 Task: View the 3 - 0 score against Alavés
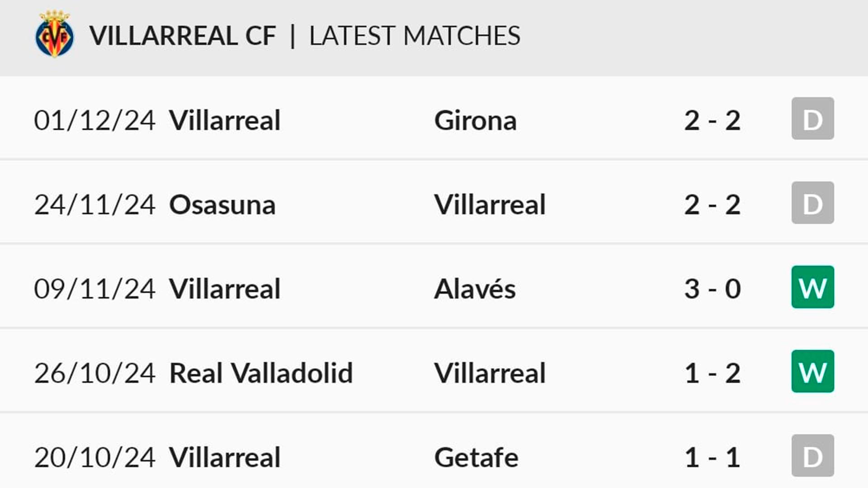[x=712, y=289]
